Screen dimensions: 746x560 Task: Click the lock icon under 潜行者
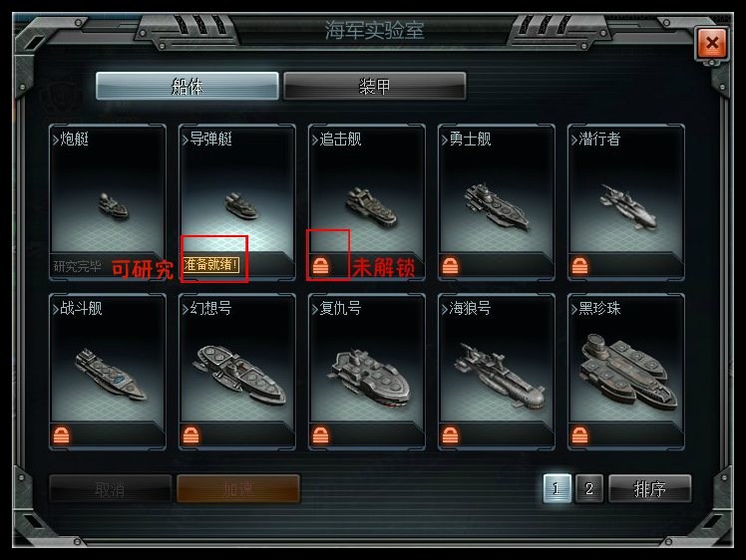point(579,266)
